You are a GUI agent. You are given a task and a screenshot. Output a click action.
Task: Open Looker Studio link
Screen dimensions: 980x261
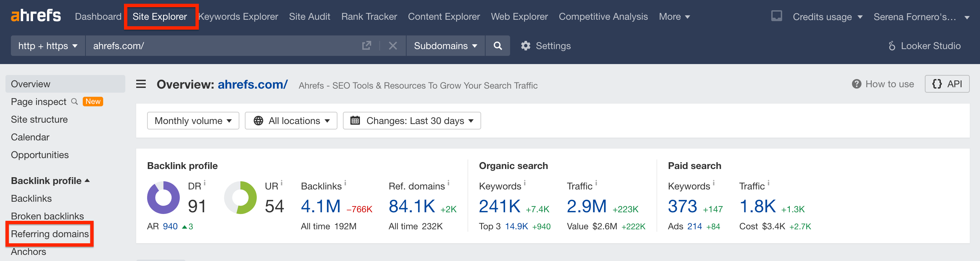[x=931, y=46]
